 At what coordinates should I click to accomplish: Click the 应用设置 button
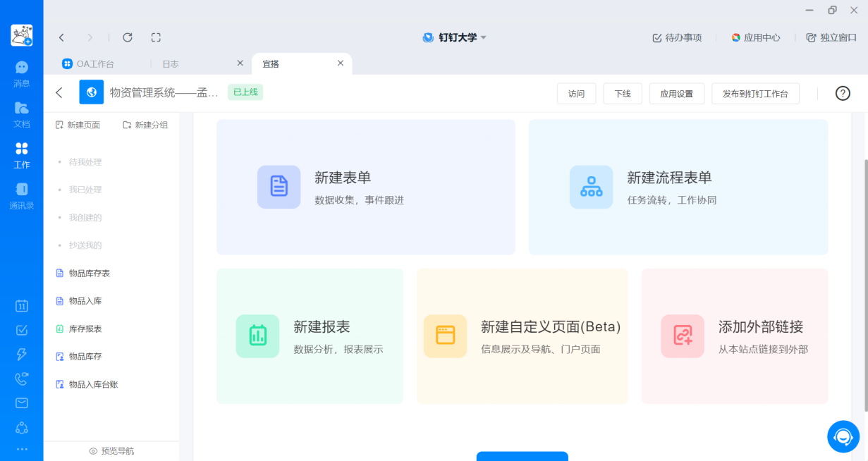click(x=676, y=94)
